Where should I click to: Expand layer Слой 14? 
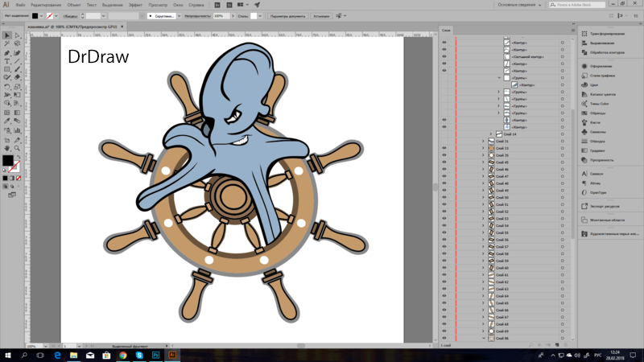click(x=491, y=134)
